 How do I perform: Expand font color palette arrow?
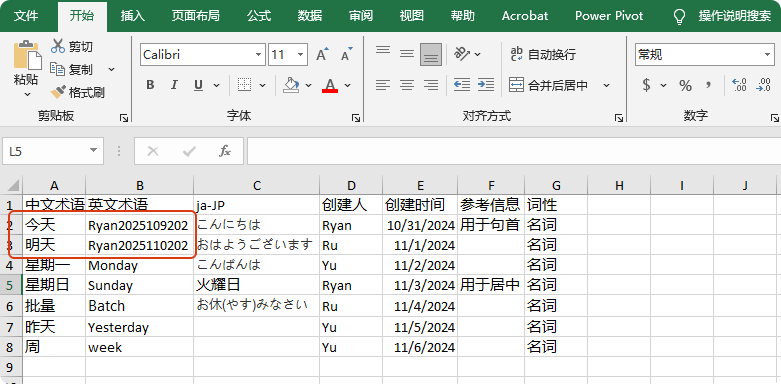348,85
